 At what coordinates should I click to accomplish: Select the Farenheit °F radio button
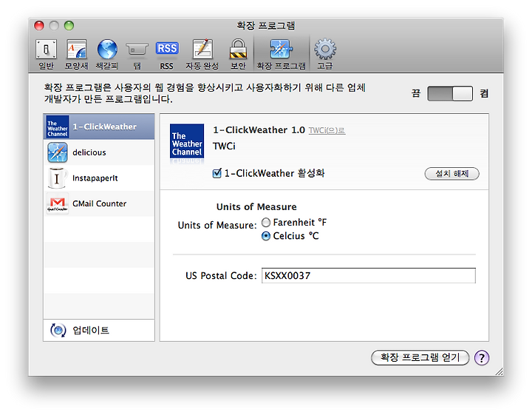pyautogui.click(x=266, y=223)
